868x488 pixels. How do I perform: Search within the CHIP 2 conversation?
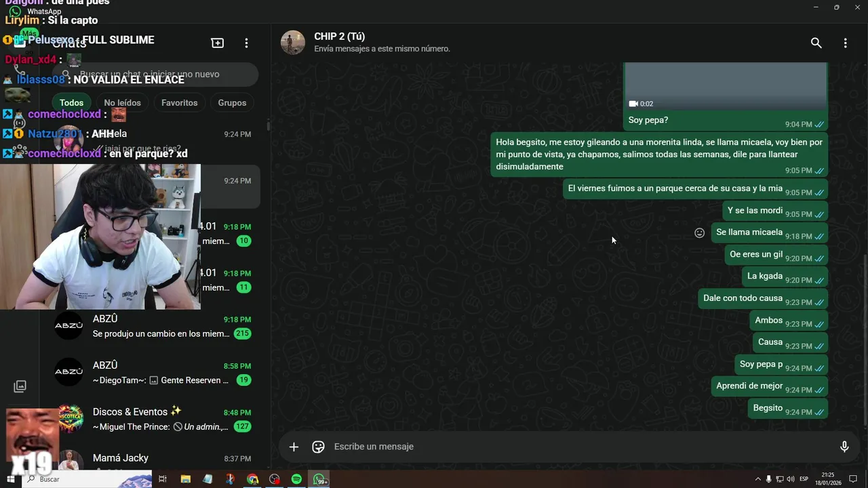(x=816, y=43)
